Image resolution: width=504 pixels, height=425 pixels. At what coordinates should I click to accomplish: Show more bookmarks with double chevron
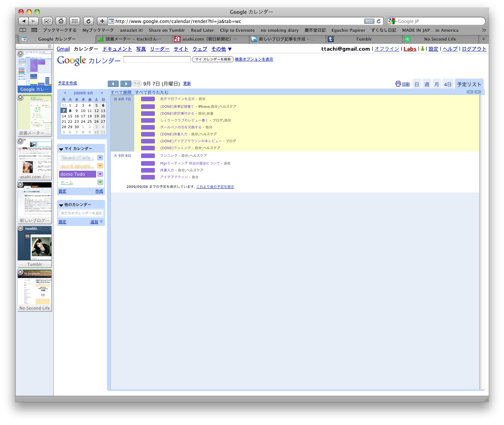pyautogui.click(x=484, y=30)
